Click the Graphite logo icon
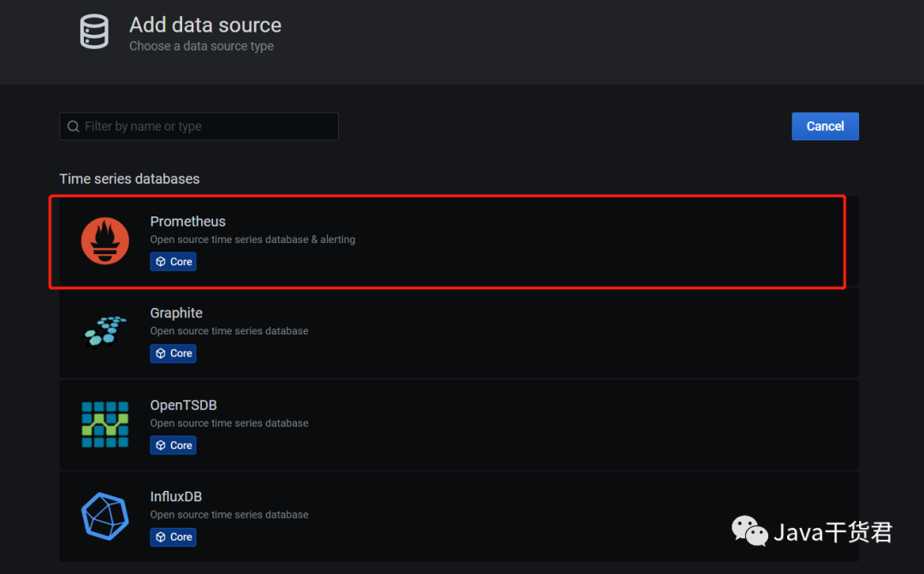Image resolution: width=924 pixels, height=574 pixels. [x=104, y=333]
